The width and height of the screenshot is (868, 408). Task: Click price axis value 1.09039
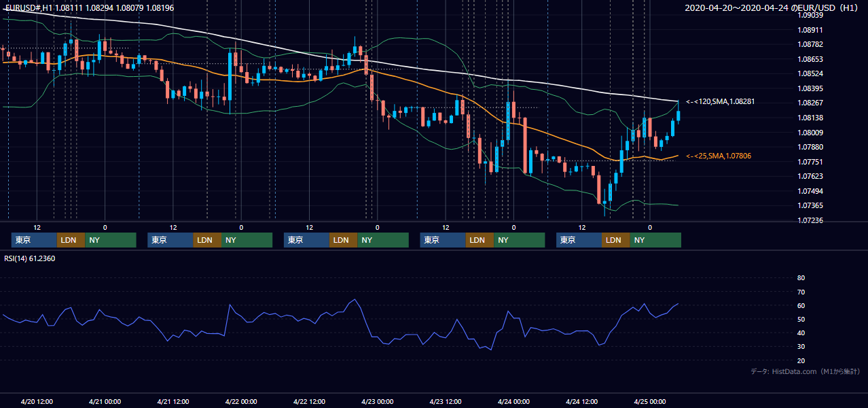click(810, 15)
